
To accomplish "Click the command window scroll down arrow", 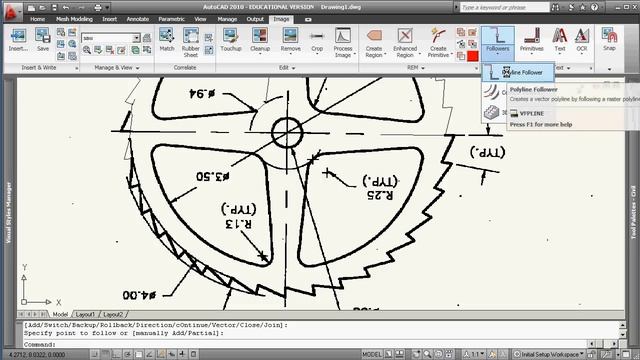I will click(622, 334).
